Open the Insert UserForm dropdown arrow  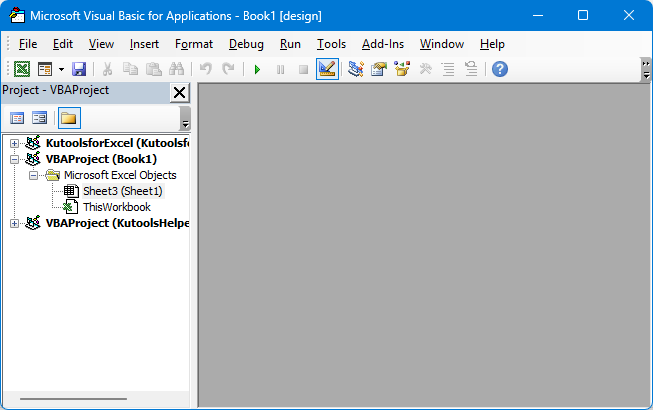[61, 69]
